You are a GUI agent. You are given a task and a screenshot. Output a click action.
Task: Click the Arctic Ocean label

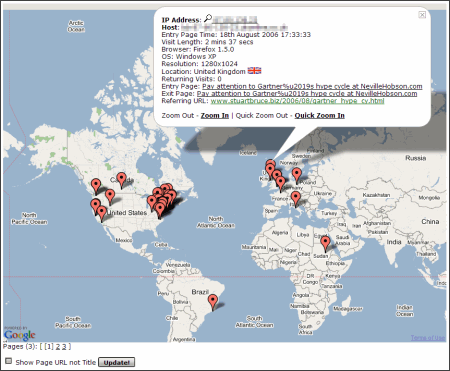click(76, 26)
